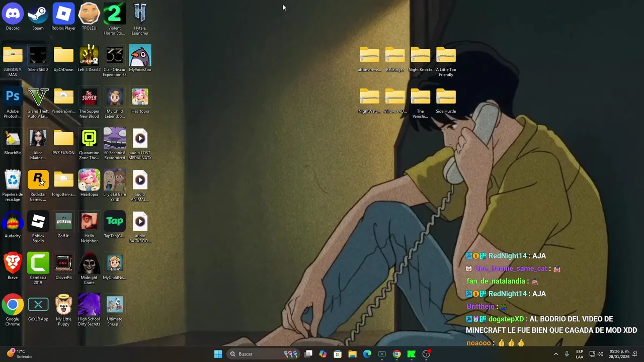Open the CloverPit game icon
This screenshot has height=362, width=644.
click(63, 266)
